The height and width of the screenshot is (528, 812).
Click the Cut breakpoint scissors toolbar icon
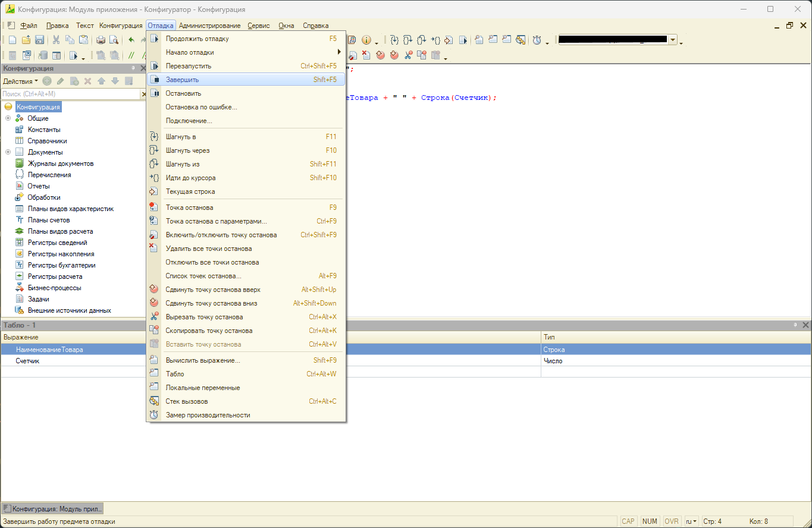[408, 55]
